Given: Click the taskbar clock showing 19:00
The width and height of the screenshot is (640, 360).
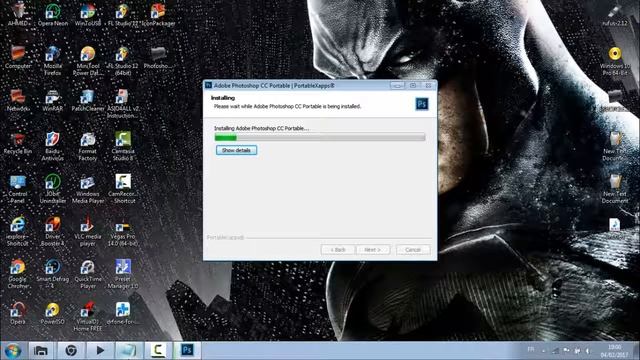Looking at the screenshot, I should coord(615,351).
